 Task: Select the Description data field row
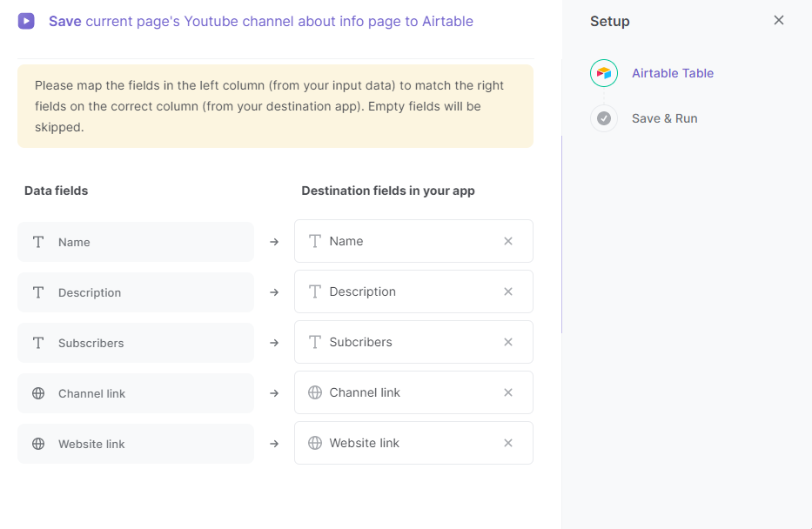click(136, 292)
